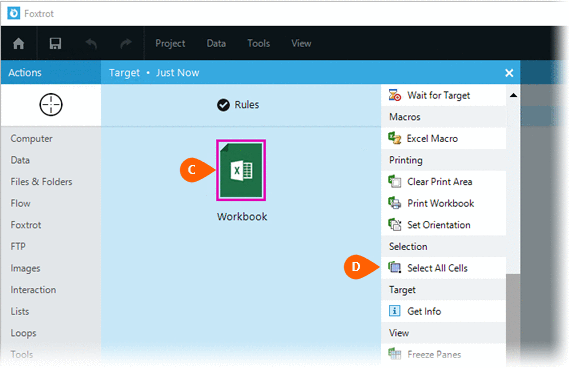Screen dimensions: 577x385
Task: Click the Set Orientation icon
Action: 395,225
